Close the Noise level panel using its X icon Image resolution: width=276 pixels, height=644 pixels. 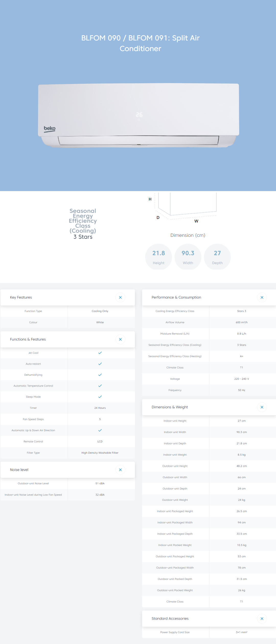[120, 470]
